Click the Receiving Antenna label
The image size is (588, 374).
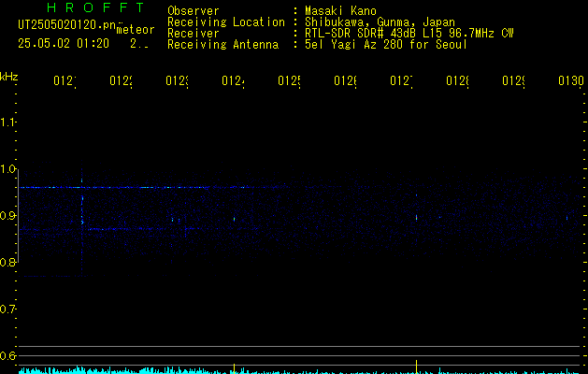coord(222,45)
